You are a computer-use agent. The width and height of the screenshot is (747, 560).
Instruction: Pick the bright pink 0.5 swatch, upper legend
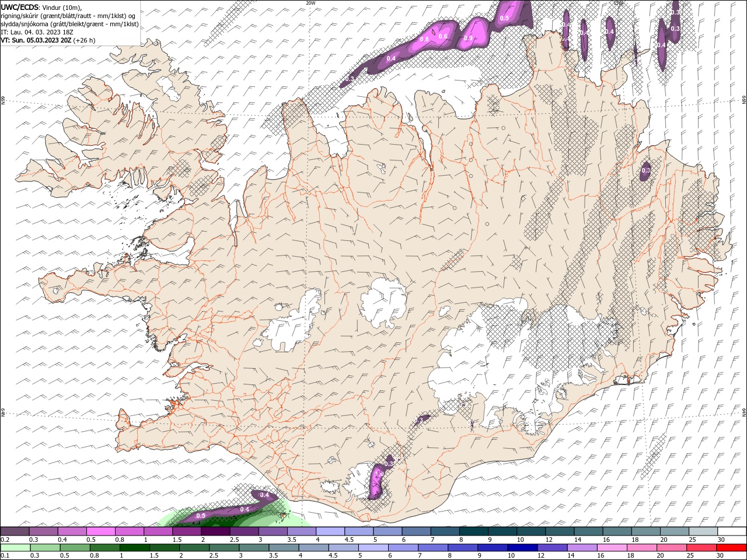click(x=100, y=531)
